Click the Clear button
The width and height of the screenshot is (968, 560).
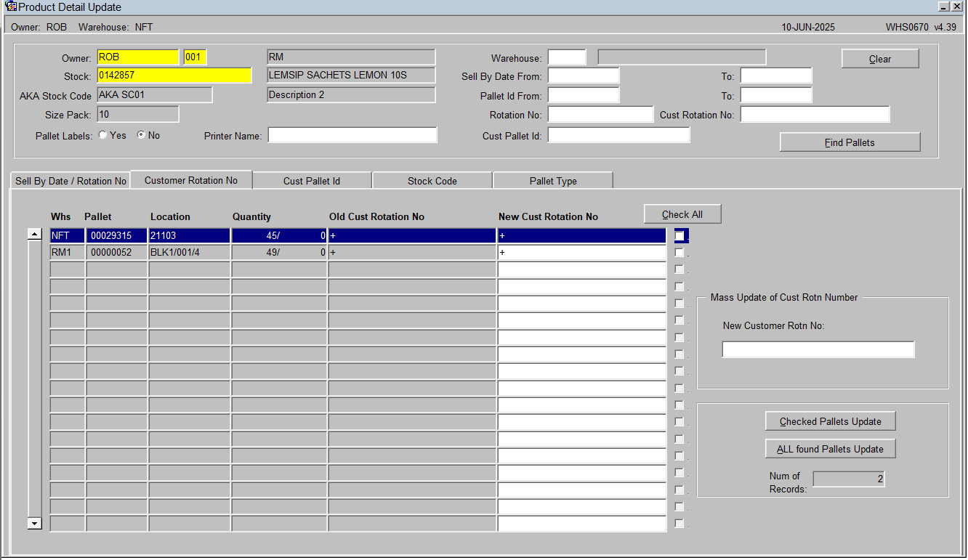pos(880,59)
